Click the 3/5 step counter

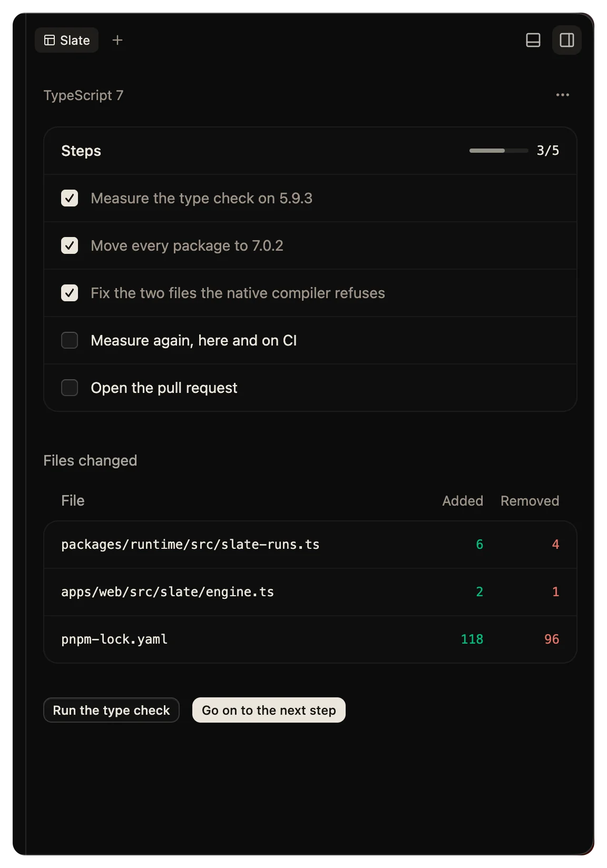coord(548,151)
